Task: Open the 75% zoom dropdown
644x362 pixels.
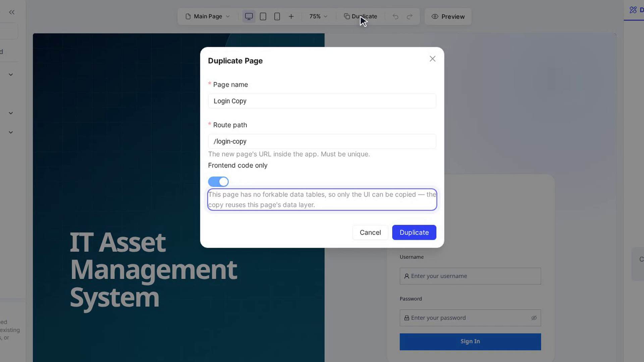Action: coord(318,16)
